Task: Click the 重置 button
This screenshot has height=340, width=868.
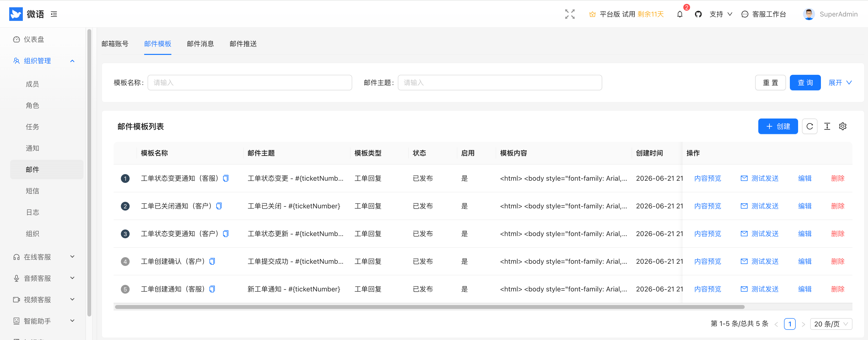Action: (x=770, y=83)
